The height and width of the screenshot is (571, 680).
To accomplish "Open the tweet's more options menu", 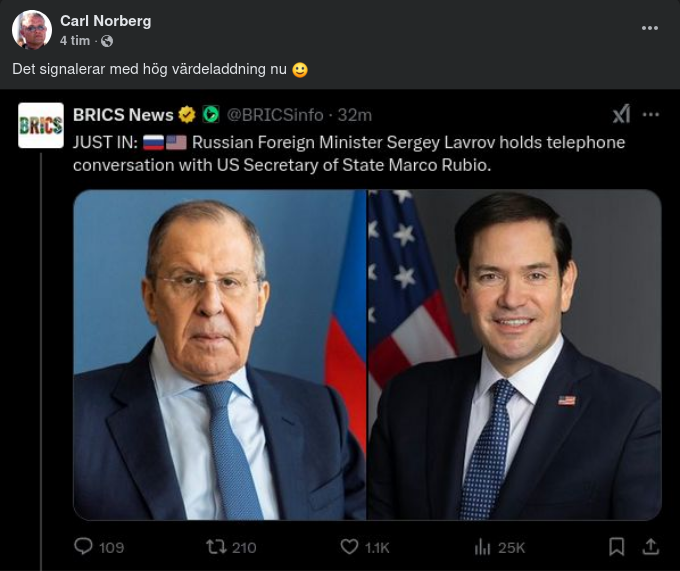I will tap(651, 115).
